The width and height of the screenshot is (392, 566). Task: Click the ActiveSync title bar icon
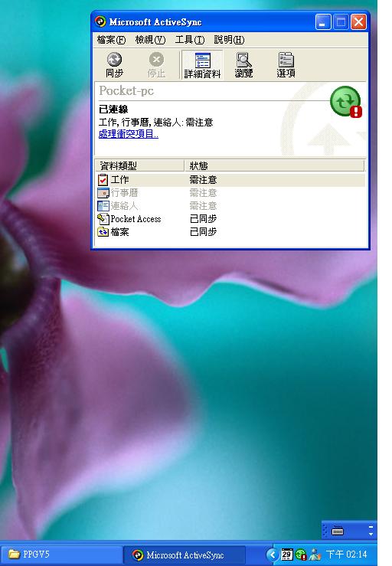coord(100,21)
